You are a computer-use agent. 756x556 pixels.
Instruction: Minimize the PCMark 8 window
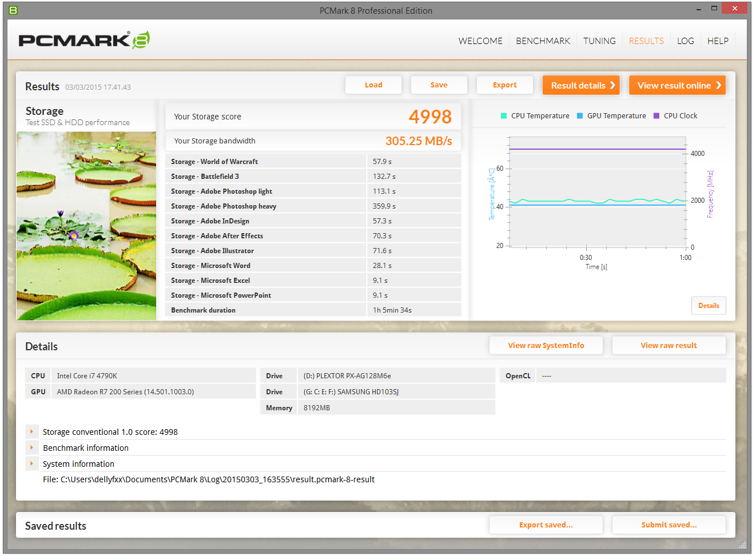699,9
